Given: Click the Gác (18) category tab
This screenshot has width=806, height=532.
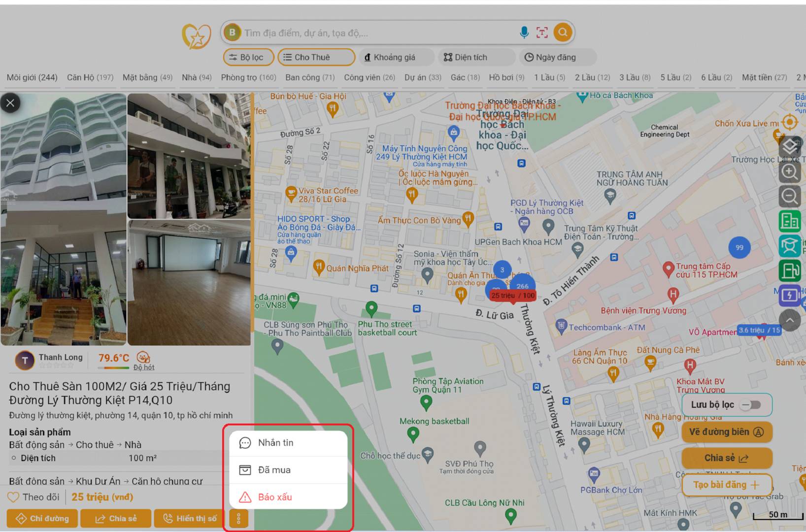Looking at the screenshot, I should pyautogui.click(x=465, y=77).
